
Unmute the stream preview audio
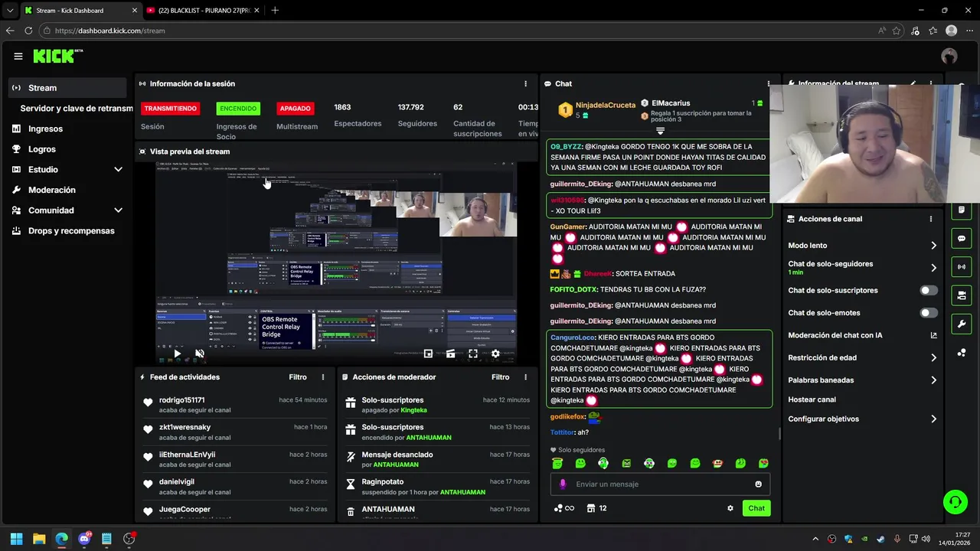[x=199, y=354]
